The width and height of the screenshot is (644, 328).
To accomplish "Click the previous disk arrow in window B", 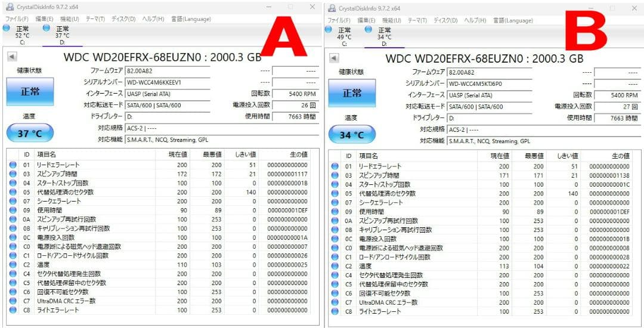I will pos(335,58).
